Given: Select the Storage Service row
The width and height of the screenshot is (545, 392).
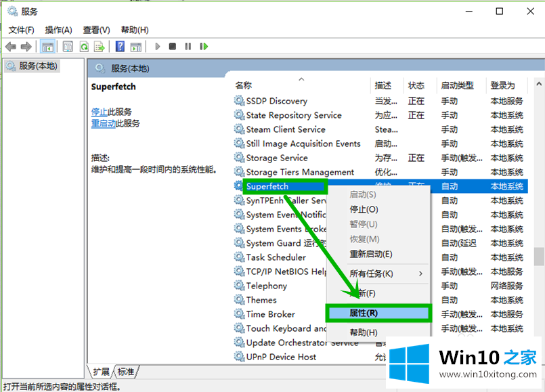Looking at the screenshot, I should (x=380, y=158).
